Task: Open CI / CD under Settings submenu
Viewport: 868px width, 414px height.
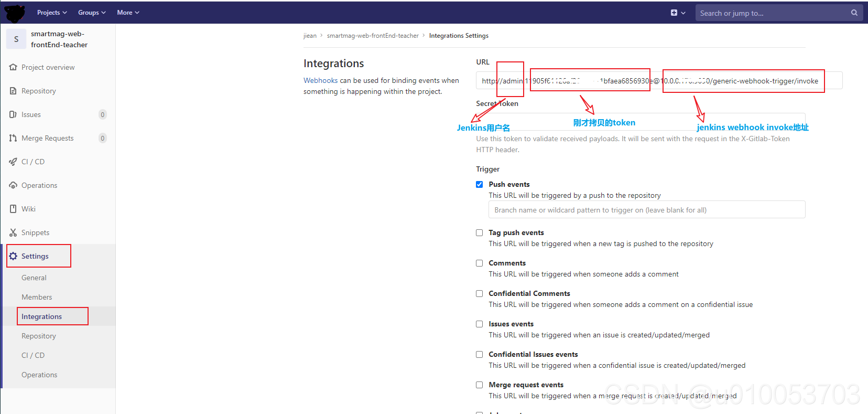Action: (33, 355)
